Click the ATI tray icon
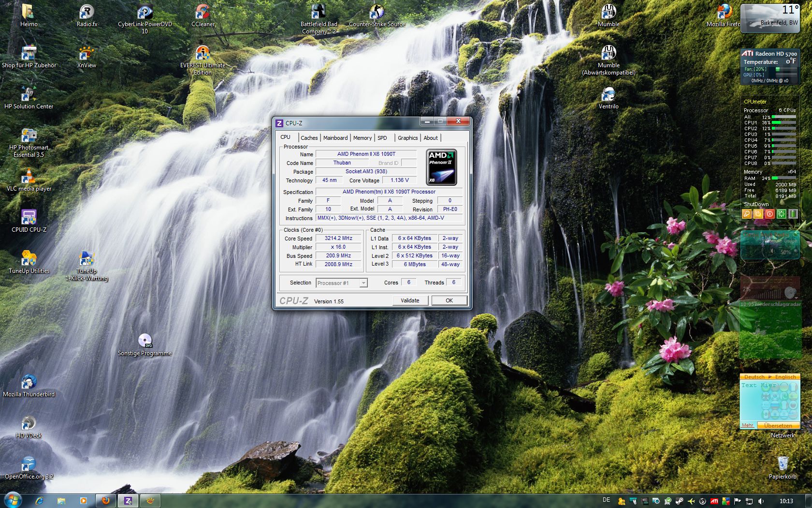Image resolution: width=812 pixels, height=508 pixels. point(714,501)
